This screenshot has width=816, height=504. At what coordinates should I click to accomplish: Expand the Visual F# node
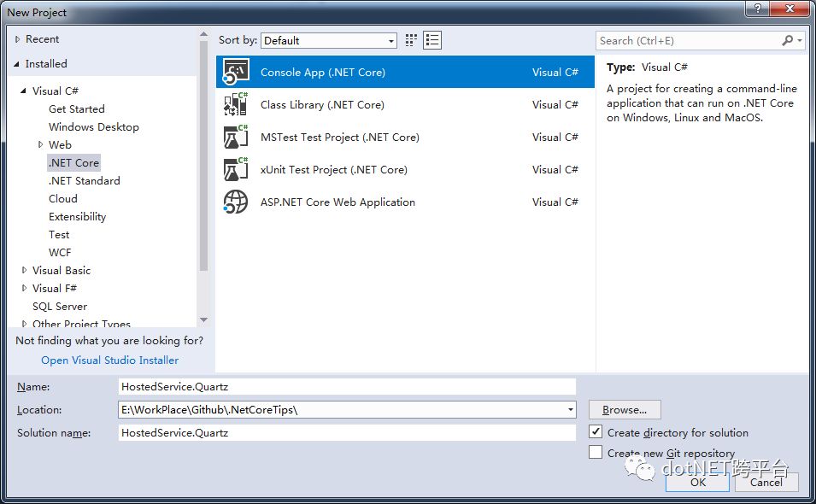[24, 288]
